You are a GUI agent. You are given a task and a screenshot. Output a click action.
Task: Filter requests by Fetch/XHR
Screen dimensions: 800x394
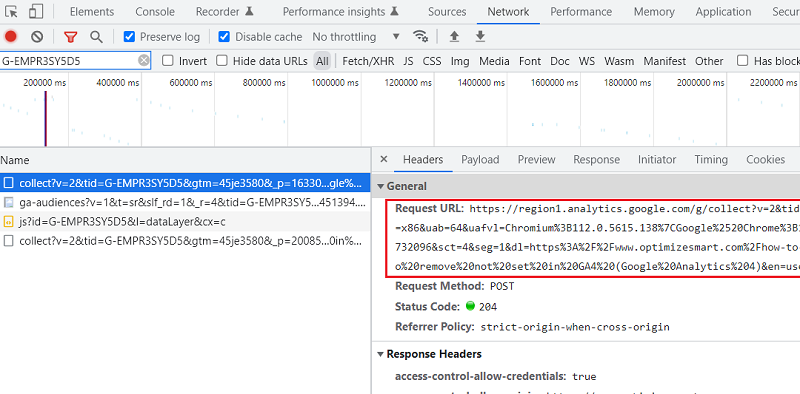tap(368, 61)
